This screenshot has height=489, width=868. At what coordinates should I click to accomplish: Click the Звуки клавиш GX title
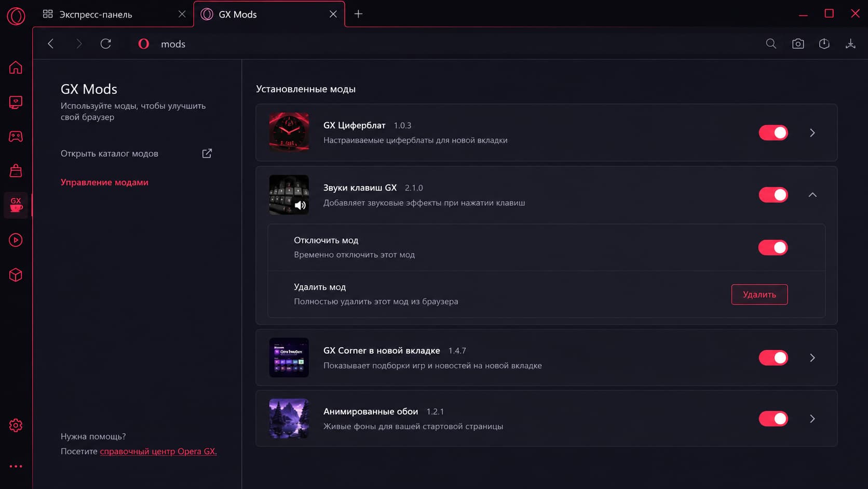(360, 188)
